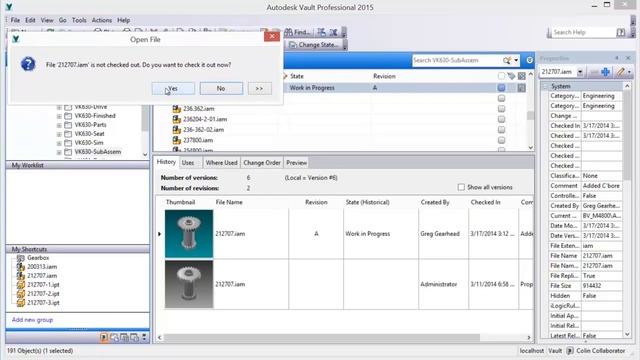
Task: Click the teal 212707.iam version thumbnail
Action: tap(189, 233)
